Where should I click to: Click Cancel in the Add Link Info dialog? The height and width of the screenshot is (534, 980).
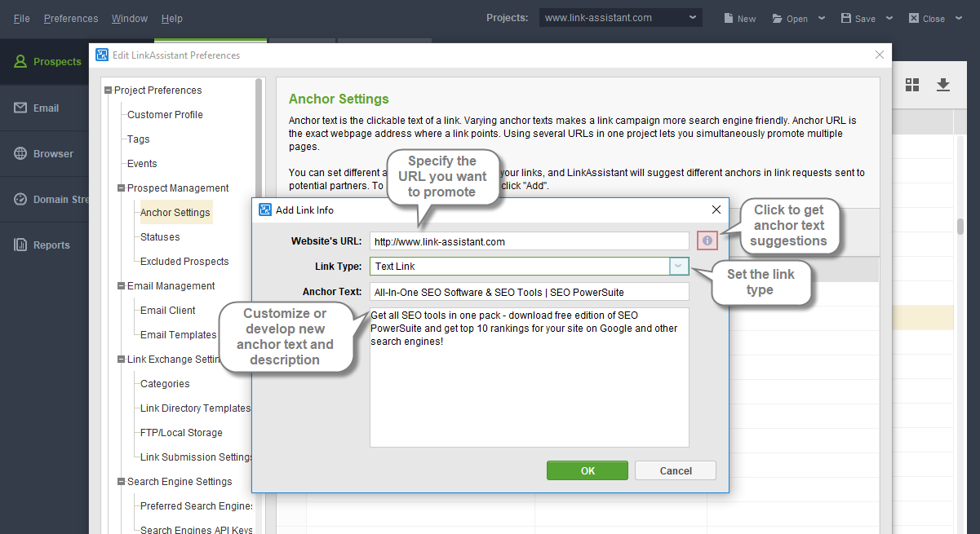point(676,470)
